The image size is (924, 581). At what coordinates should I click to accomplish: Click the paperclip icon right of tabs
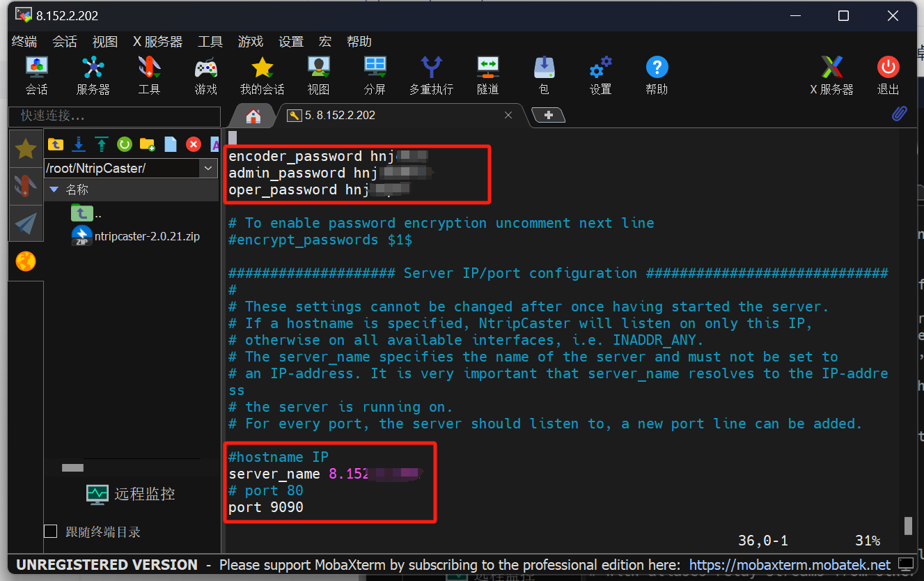900,114
